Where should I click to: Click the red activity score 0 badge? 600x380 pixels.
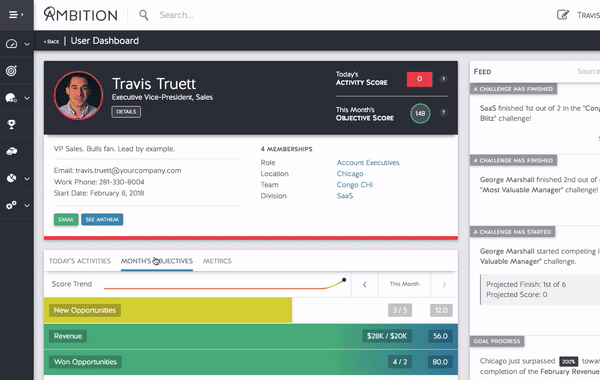(419, 79)
